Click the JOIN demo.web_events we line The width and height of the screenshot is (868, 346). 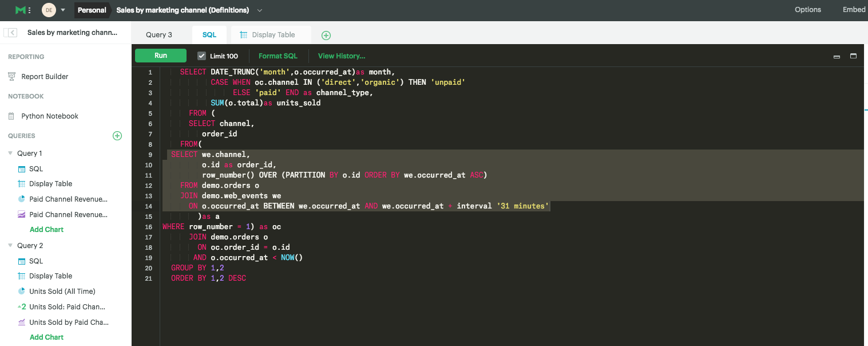[231, 196]
